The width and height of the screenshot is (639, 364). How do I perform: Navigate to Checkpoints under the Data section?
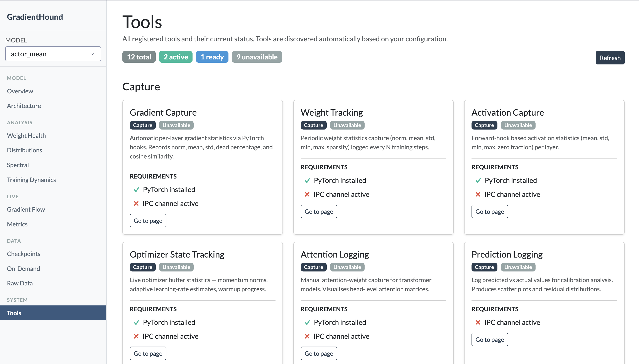[x=24, y=253]
